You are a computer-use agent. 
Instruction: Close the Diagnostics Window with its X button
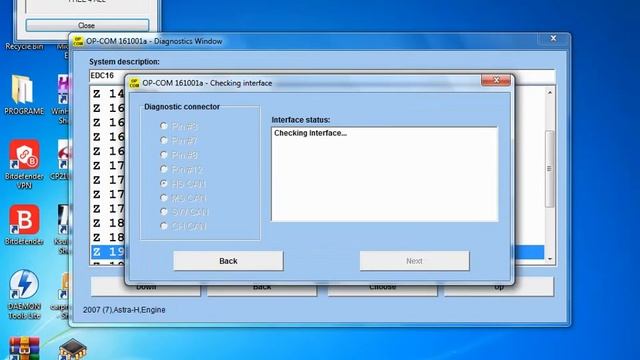point(553,38)
